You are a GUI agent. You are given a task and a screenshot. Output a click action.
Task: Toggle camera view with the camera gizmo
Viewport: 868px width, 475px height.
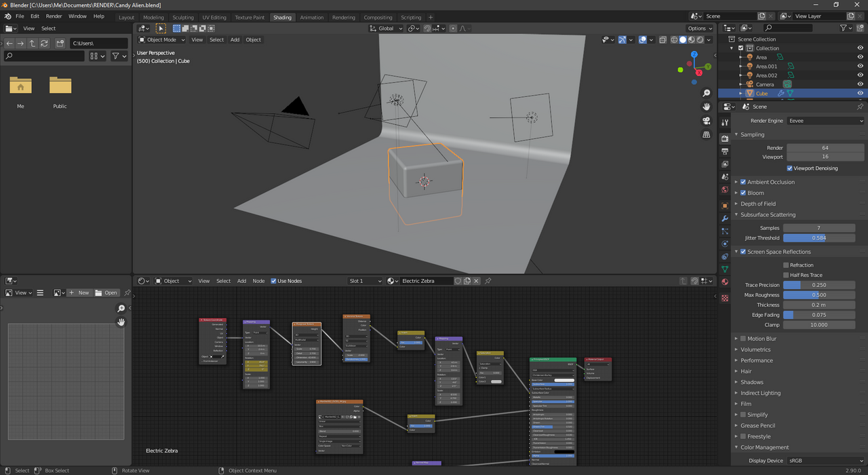click(707, 121)
